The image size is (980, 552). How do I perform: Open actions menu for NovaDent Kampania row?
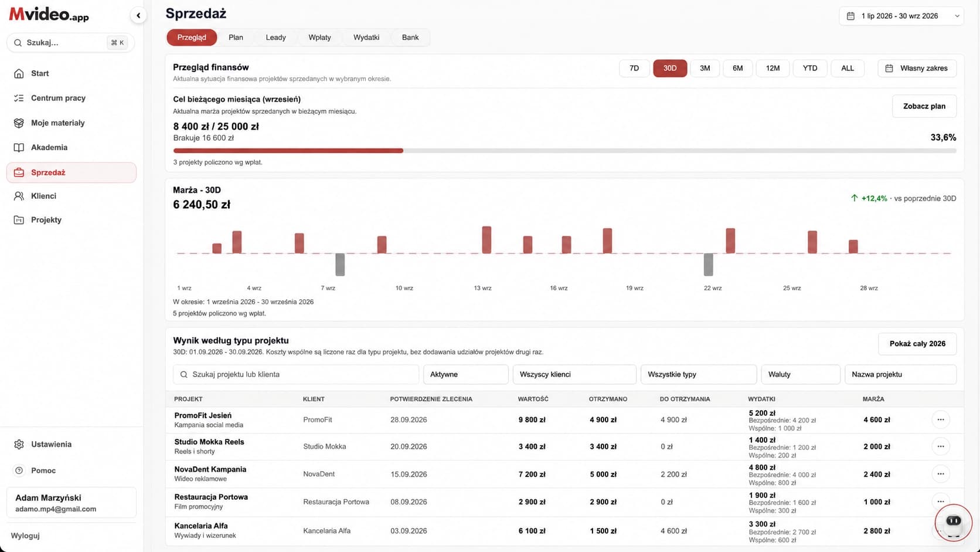coord(941,474)
